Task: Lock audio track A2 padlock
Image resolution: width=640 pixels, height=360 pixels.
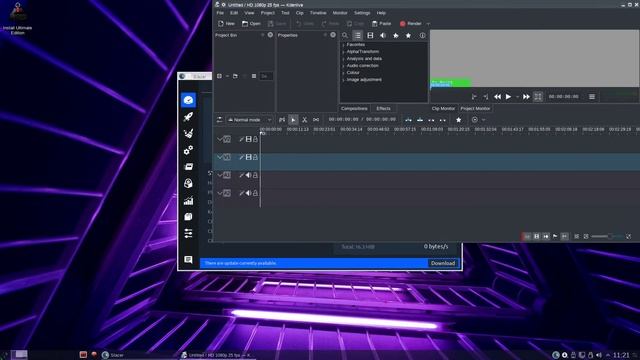Action: point(255,193)
